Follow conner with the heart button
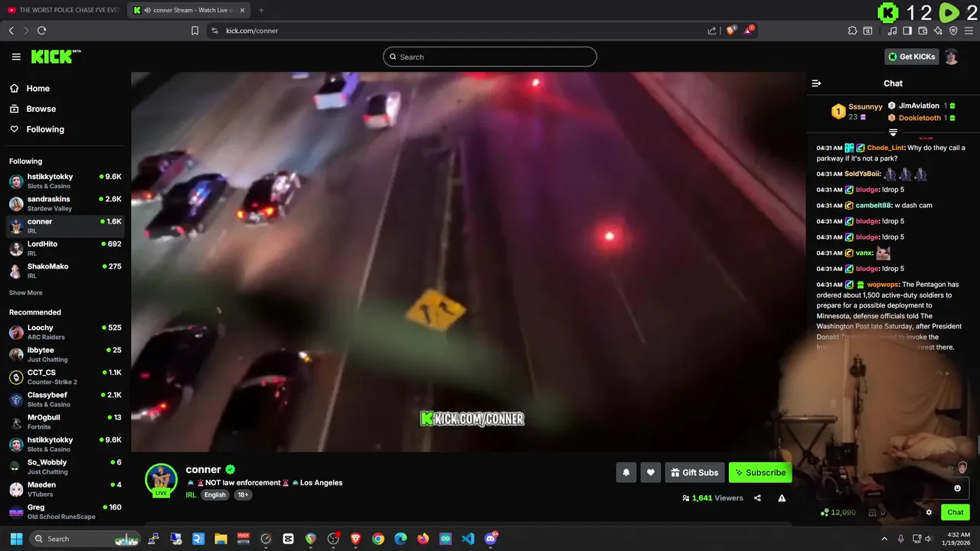Image resolution: width=980 pixels, height=551 pixels. tap(651, 473)
